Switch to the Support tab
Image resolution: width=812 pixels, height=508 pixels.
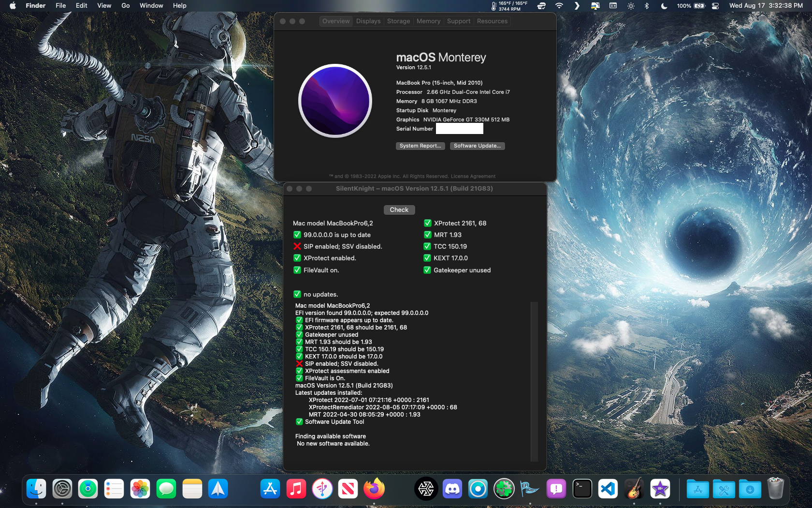pyautogui.click(x=459, y=21)
